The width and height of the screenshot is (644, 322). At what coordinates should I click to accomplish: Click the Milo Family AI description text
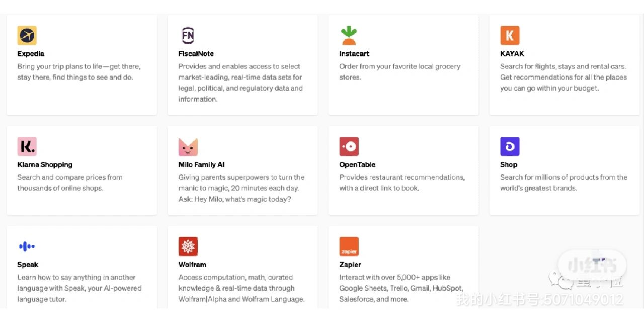click(x=242, y=188)
